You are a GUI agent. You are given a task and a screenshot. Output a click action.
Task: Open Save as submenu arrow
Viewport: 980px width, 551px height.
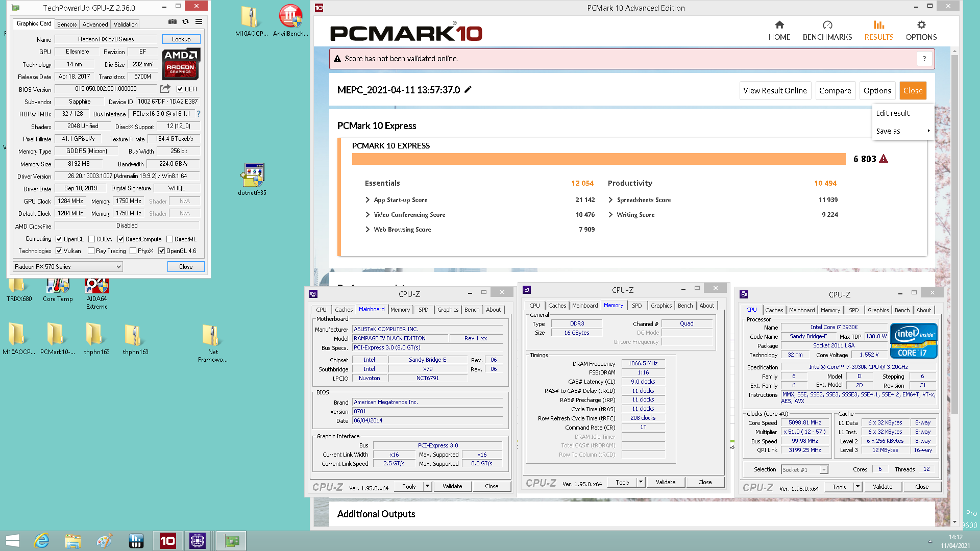pyautogui.click(x=928, y=131)
